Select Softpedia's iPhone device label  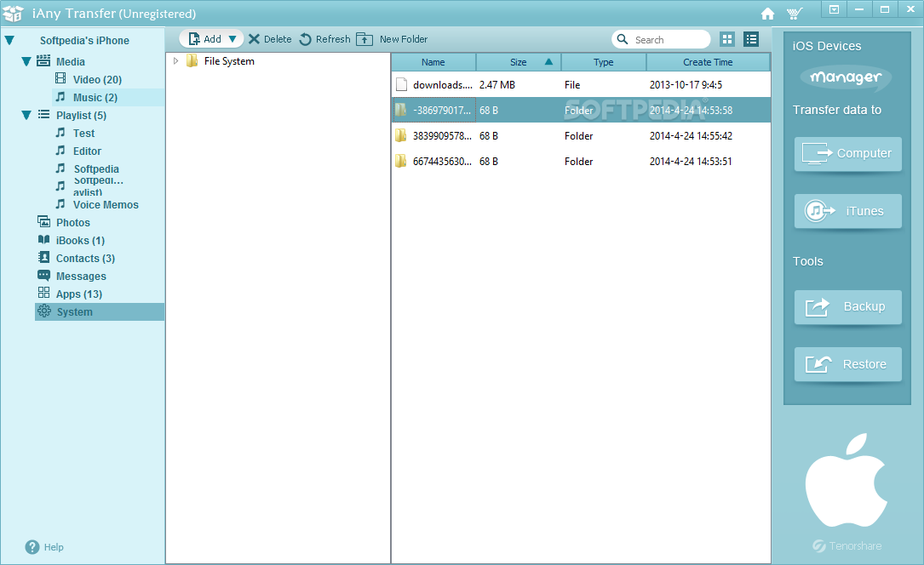tap(84, 41)
